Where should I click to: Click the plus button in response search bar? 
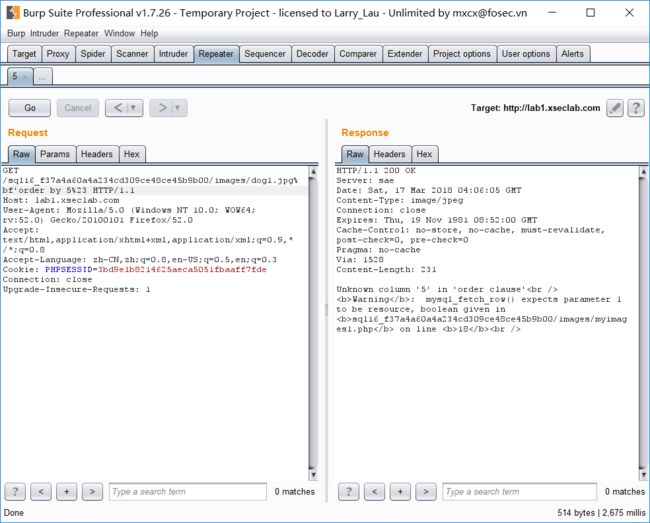point(400,492)
